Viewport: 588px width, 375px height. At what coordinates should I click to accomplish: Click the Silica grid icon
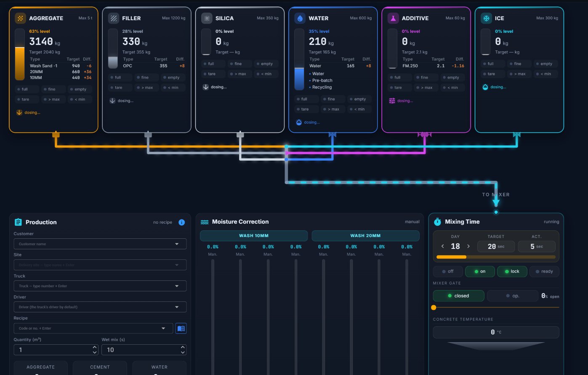pos(207,18)
